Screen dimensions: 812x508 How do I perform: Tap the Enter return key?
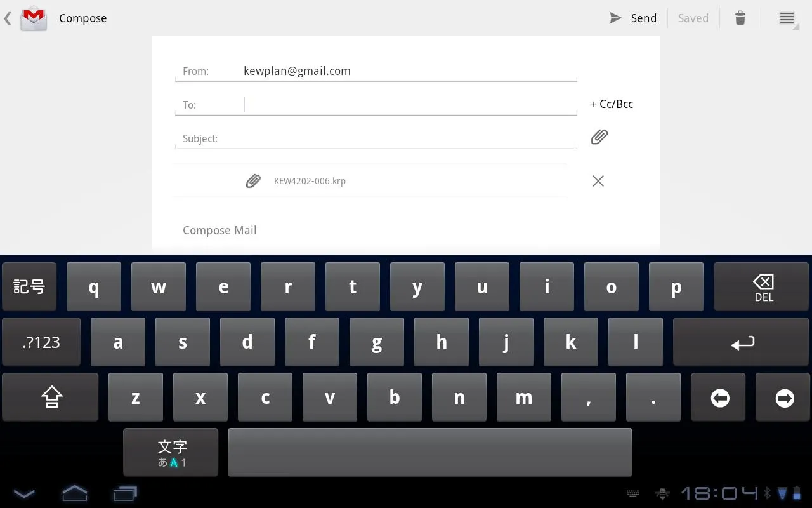click(742, 342)
